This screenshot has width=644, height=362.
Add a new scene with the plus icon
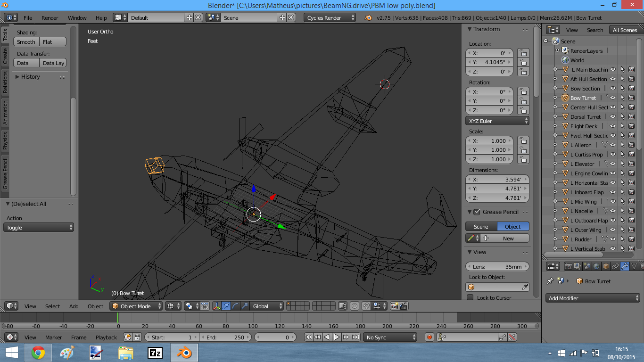(x=282, y=17)
